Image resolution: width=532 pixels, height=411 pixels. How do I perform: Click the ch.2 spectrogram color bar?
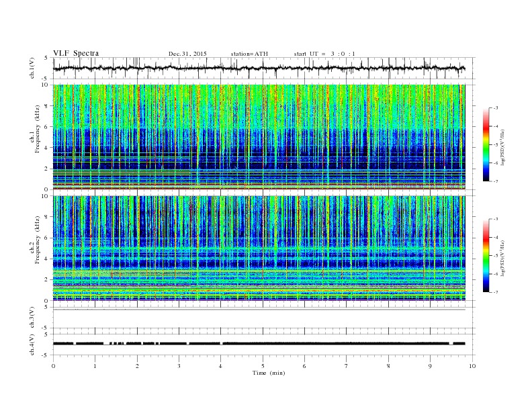click(486, 255)
